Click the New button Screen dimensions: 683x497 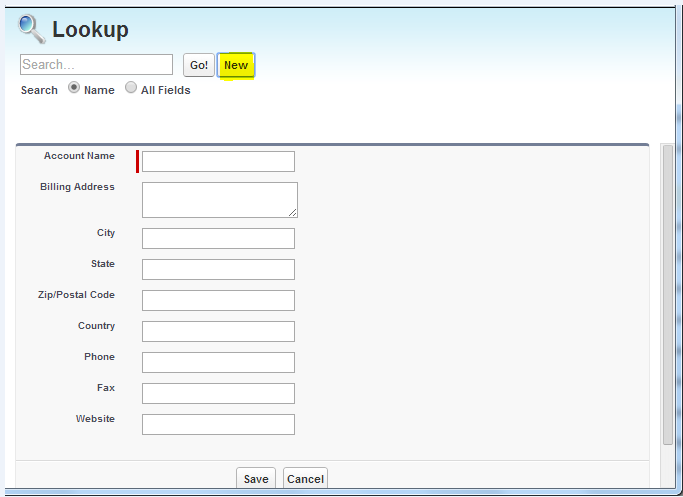[x=236, y=65]
